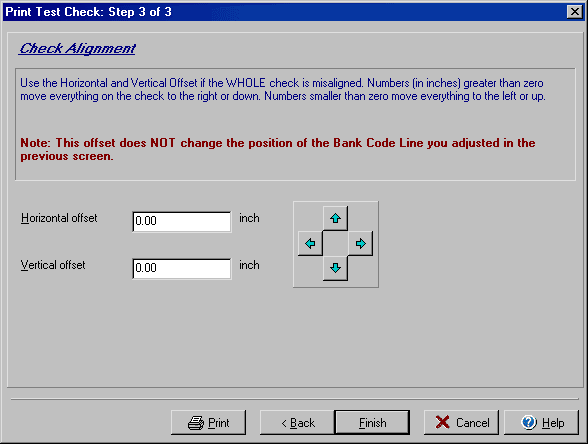Close the Print Test Check window
588x444 pixels.
coord(574,12)
